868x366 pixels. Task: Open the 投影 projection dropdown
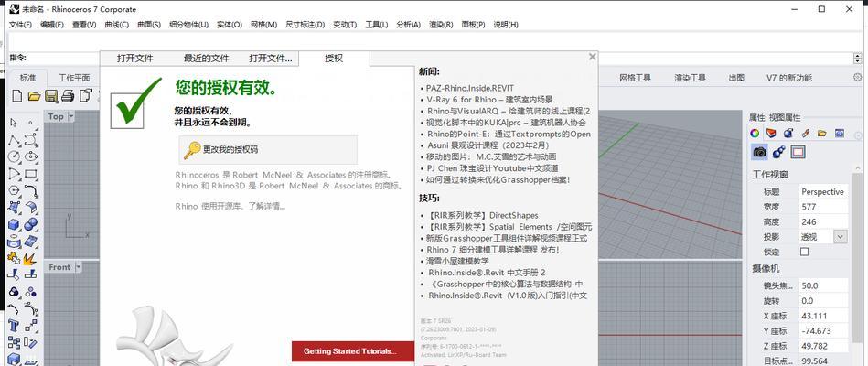pyautogui.click(x=840, y=237)
